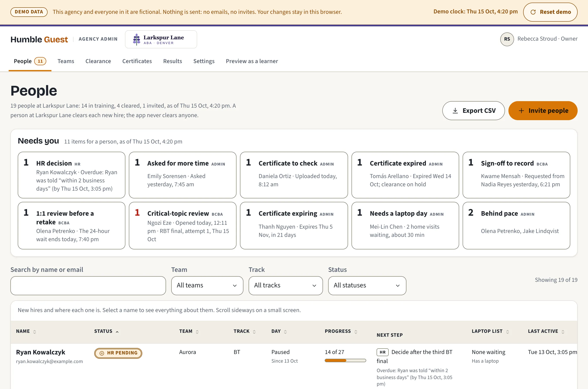Click "ryan.kowalczyk@example.com" email text

click(x=49, y=362)
